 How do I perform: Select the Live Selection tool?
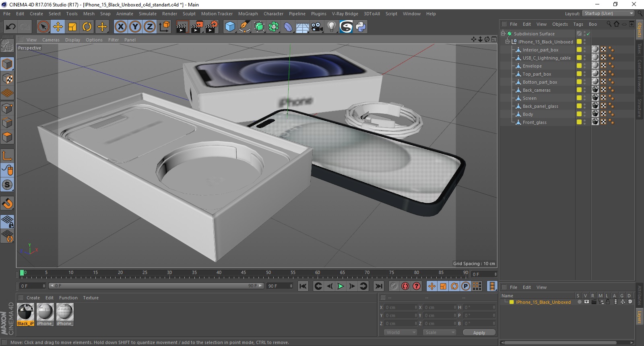(43, 27)
